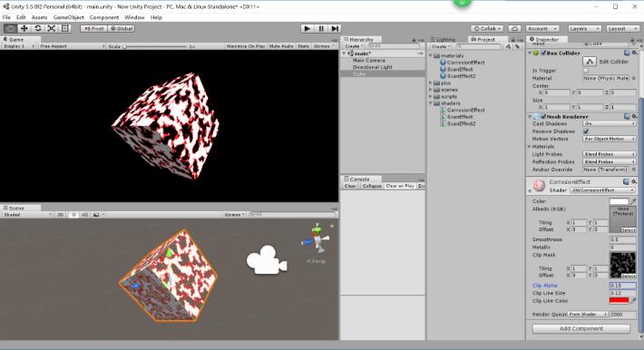Pick Clip Line Color with the eyedropper
Screen dimensions: 644x350
tap(634, 301)
